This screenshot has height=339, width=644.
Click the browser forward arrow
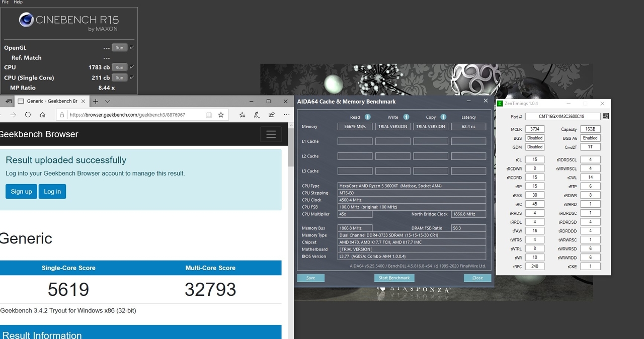tap(13, 115)
